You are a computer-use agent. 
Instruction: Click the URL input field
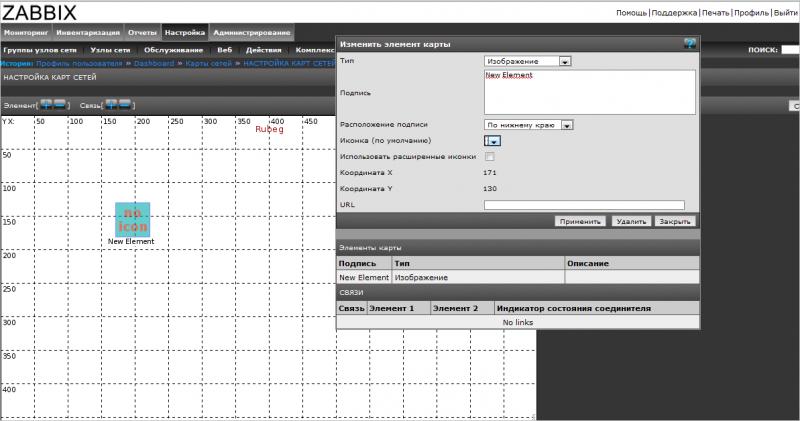click(584, 205)
